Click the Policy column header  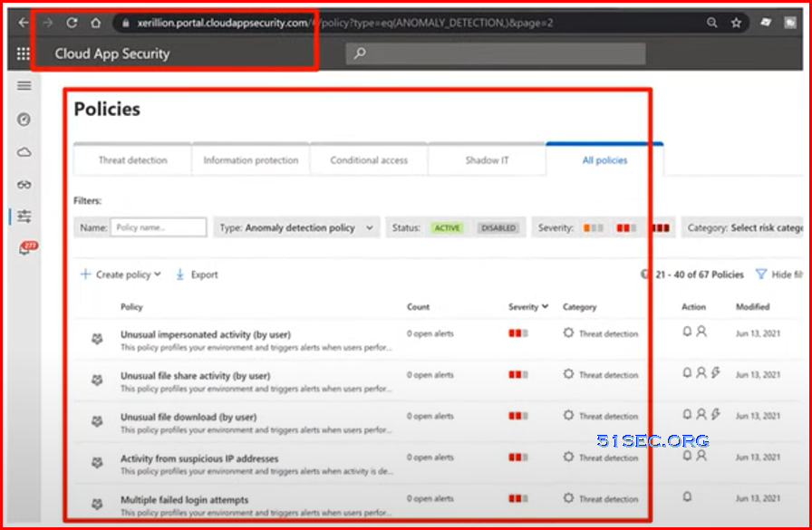(131, 307)
